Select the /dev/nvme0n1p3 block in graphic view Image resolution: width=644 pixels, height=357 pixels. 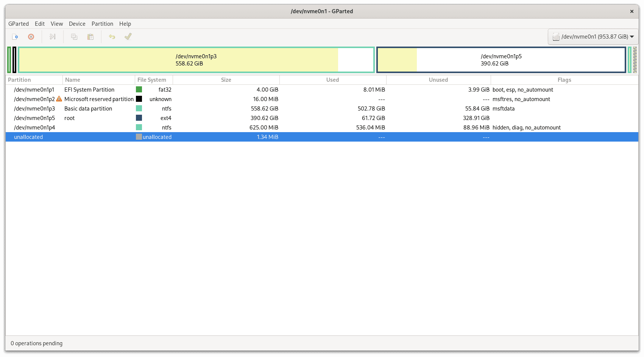click(x=196, y=59)
